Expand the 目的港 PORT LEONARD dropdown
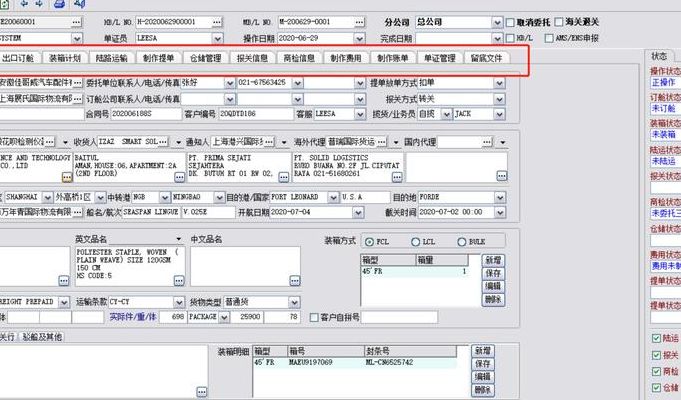The image size is (681, 400). (x=333, y=197)
